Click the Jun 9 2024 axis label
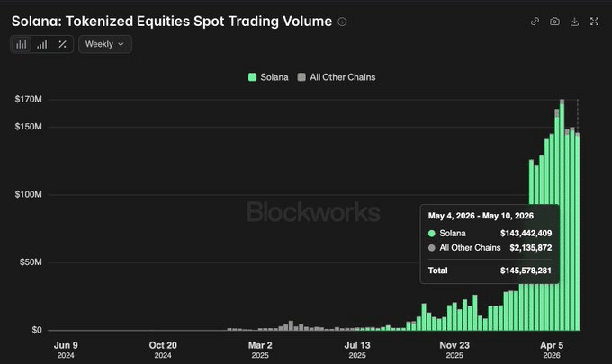The image size is (612, 364). pos(66,350)
